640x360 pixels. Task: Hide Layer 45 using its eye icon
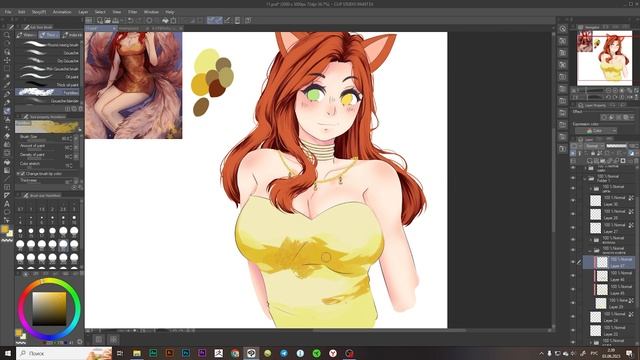pos(573,289)
